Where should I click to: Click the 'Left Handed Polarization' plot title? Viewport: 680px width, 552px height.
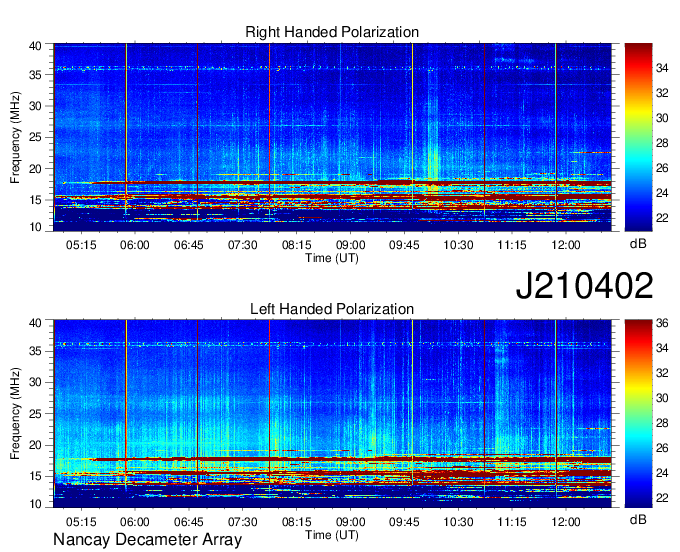(x=332, y=309)
